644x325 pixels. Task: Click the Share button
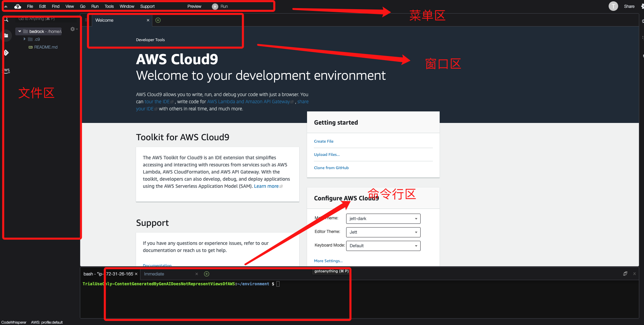(629, 6)
